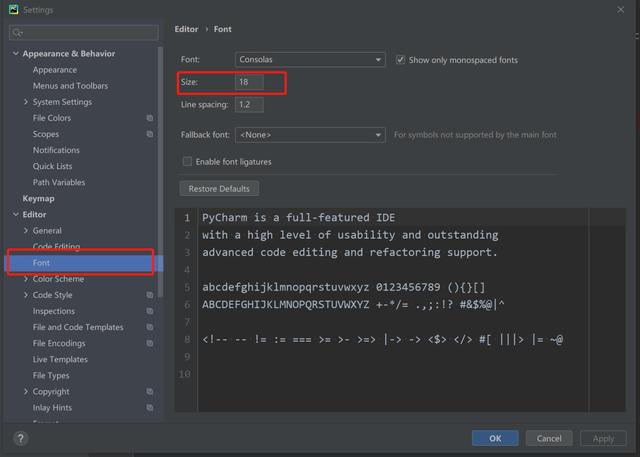
Task: Open Menus and Toolbars settings
Action: [70, 86]
